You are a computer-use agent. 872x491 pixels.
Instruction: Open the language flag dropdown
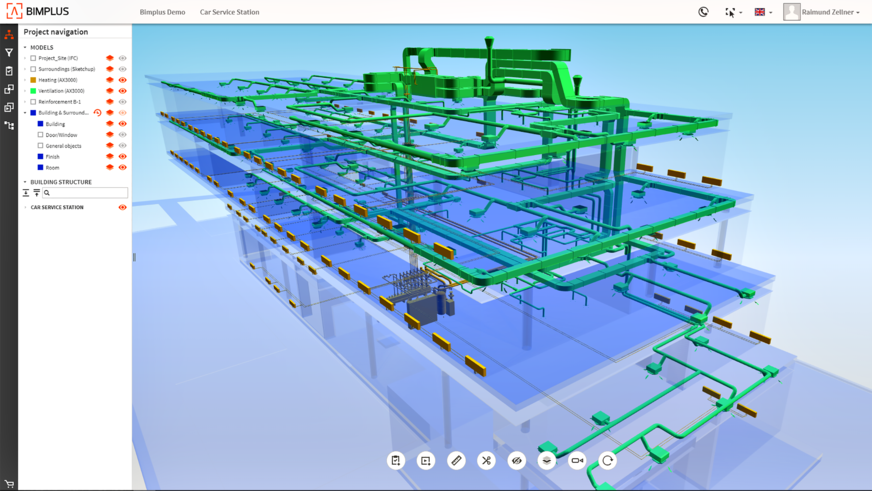point(763,12)
